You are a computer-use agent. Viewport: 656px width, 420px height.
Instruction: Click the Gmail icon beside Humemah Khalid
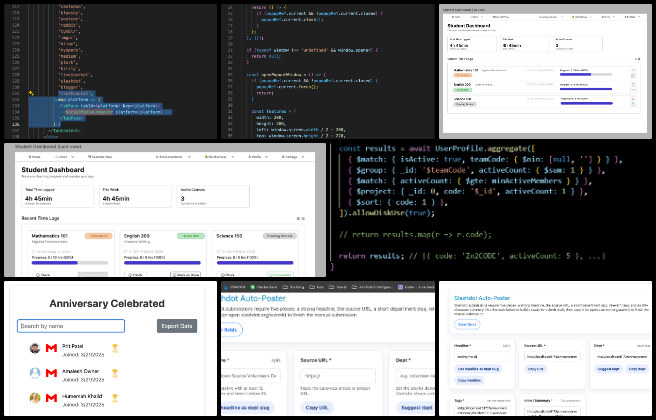click(x=52, y=397)
